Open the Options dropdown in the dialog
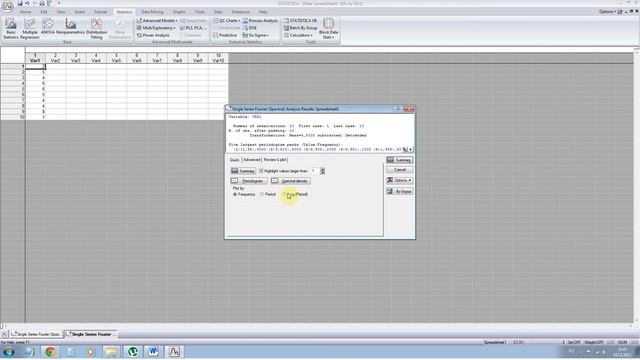This screenshot has height=360, width=640. (400, 180)
